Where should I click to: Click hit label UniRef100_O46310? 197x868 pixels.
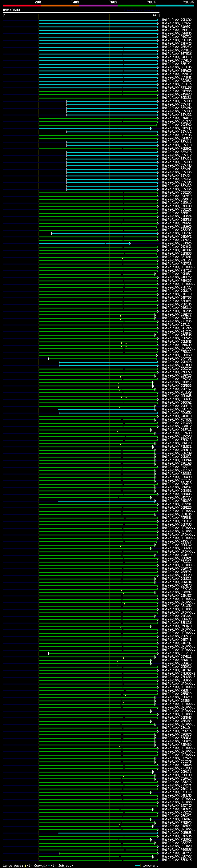pos(176,308)
